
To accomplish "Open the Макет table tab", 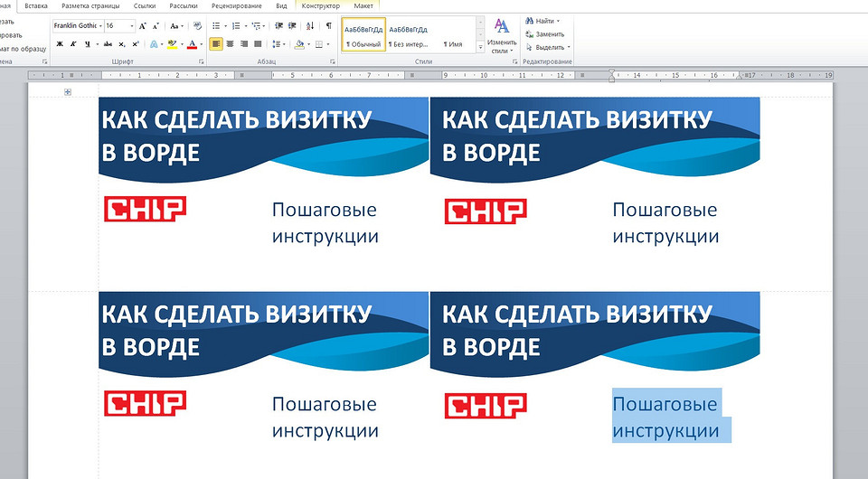I will point(363,6).
